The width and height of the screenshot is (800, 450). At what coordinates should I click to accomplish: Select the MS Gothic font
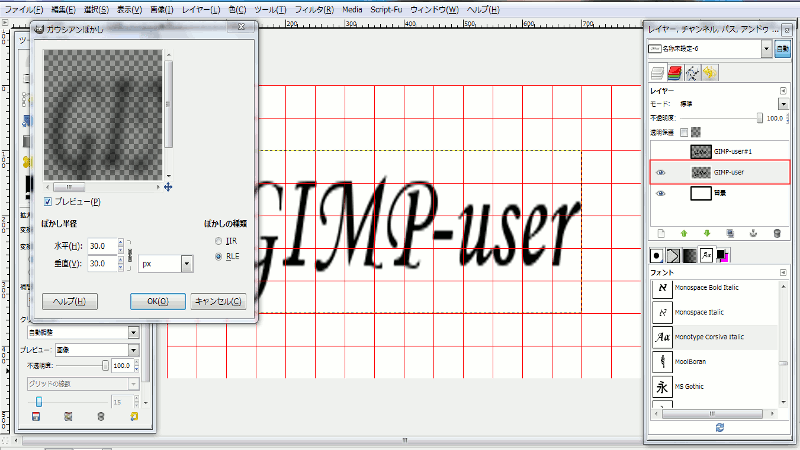(x=714, y=387)
